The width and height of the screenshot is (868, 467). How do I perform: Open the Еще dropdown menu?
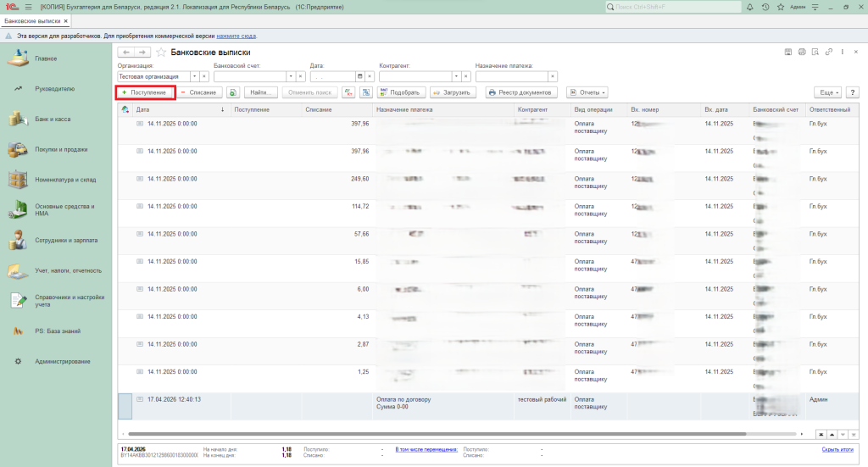(826, 92)
